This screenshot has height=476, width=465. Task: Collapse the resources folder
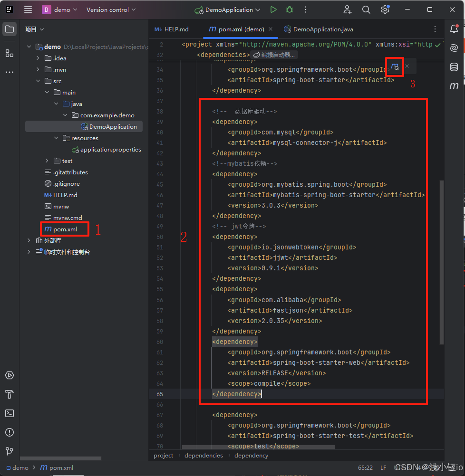[57, 138]
